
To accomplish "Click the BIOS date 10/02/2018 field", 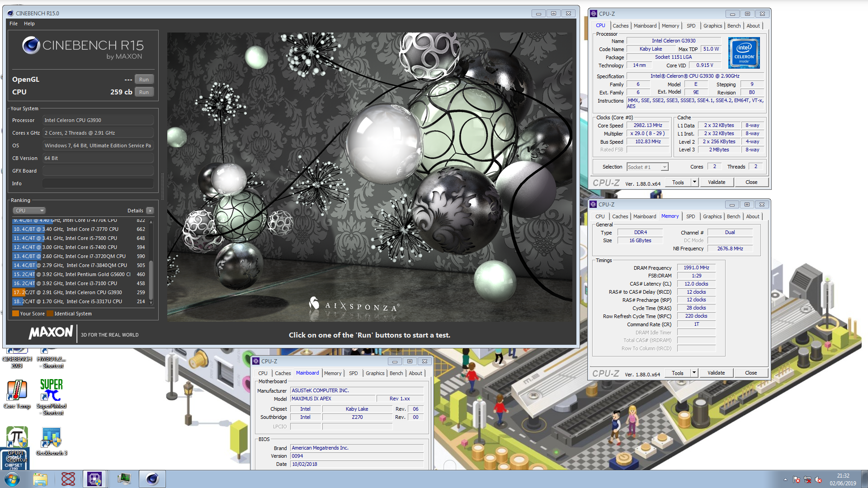I will 357,464.
